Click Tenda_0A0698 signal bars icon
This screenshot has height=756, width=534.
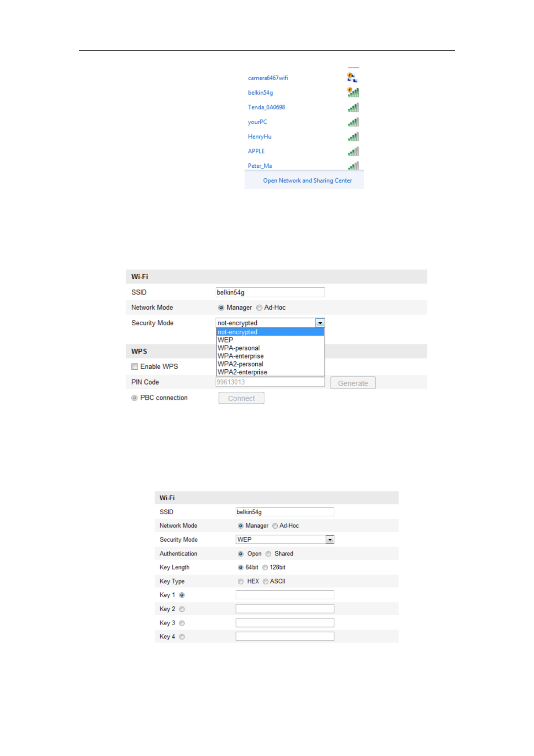353,107
